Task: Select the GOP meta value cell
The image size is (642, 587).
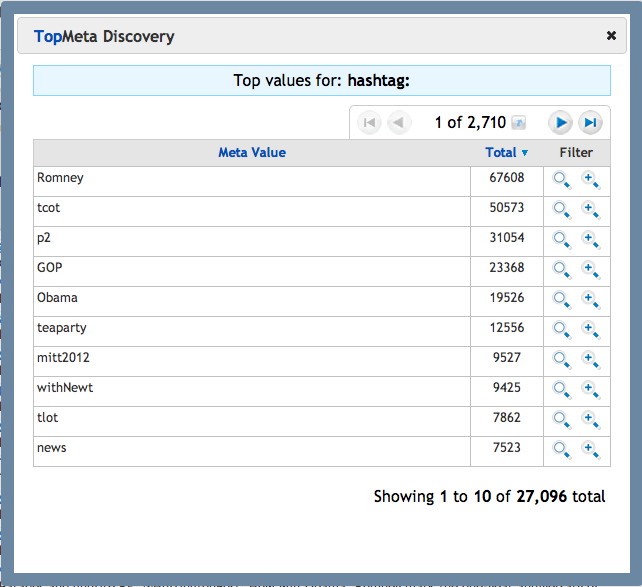Action: 252,271
